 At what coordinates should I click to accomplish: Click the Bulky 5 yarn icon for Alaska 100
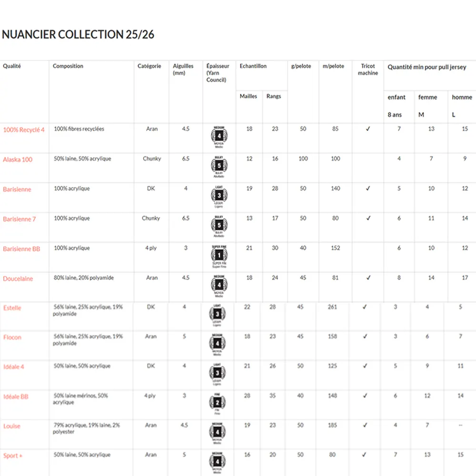click(x=219, y=167)
